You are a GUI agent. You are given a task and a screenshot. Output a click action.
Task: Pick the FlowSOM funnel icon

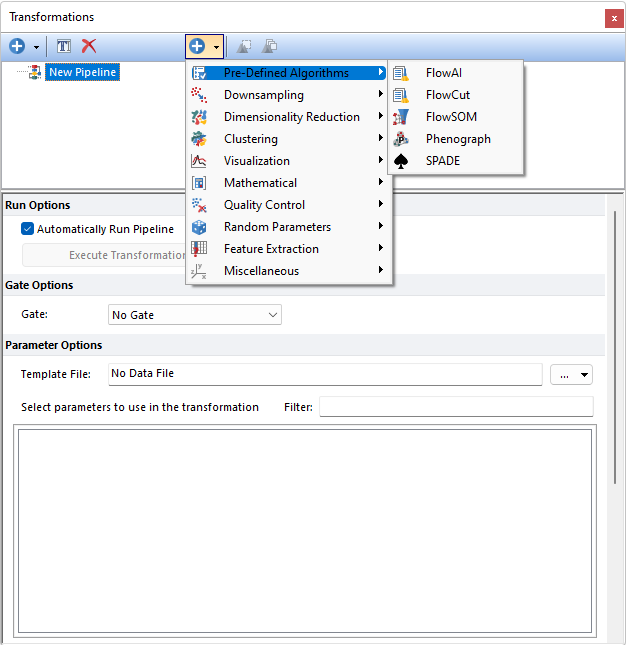pos(401,117)
